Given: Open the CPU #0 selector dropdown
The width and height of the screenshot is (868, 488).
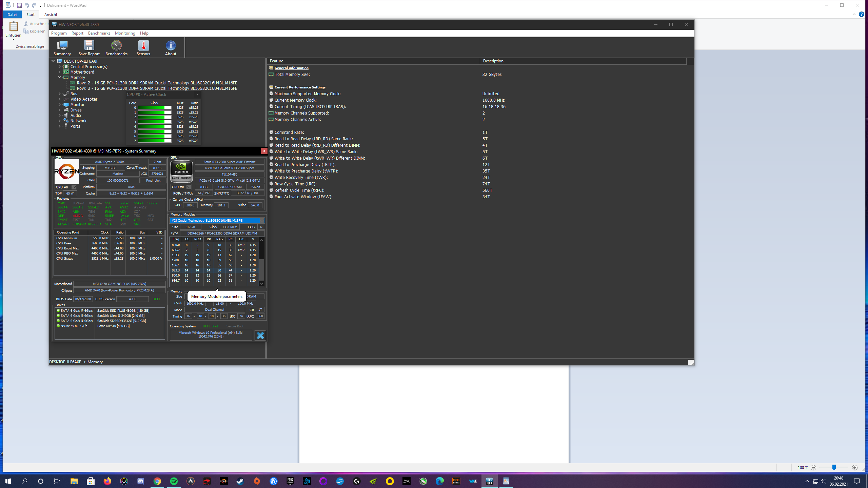Looking at the screenshot, I should click(x=74, y=187).
